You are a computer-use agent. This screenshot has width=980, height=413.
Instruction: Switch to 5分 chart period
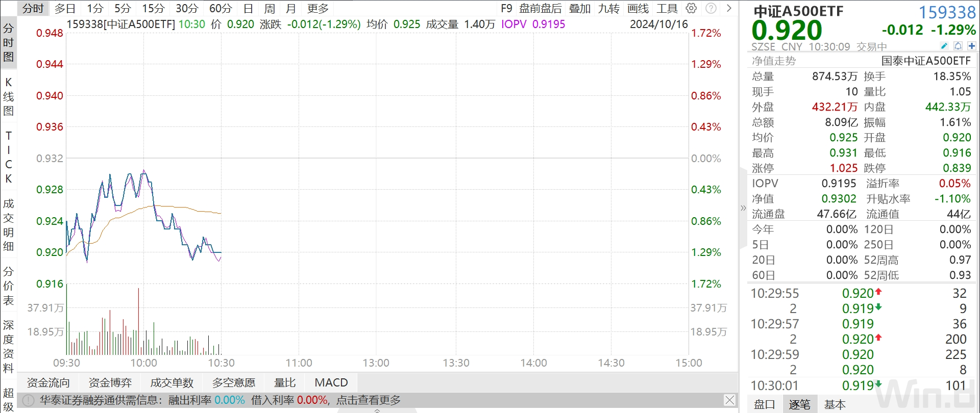click(122, 8)
